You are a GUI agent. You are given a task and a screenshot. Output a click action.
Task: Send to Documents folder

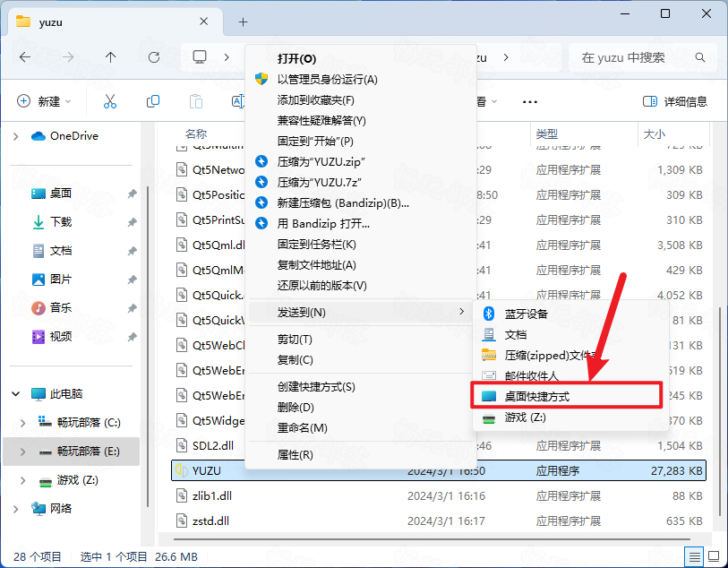[x=570, y=334]
